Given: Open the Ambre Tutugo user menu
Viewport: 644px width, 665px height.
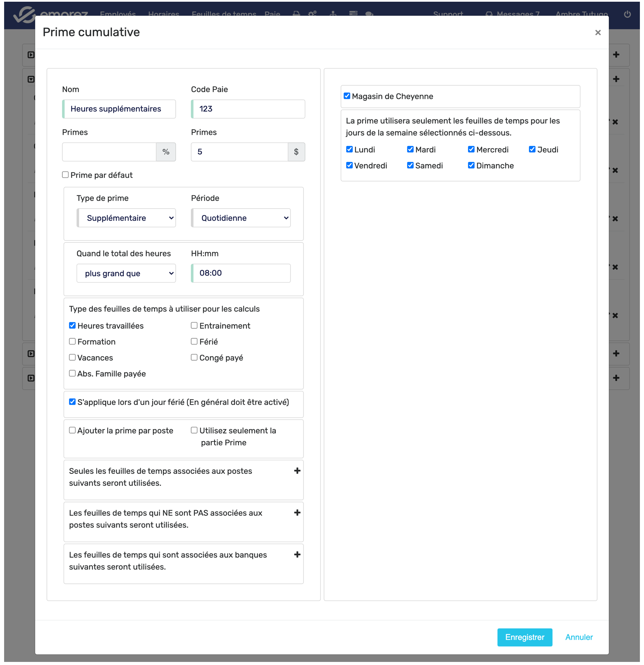Looking at the screenshot, I should 582,14.
